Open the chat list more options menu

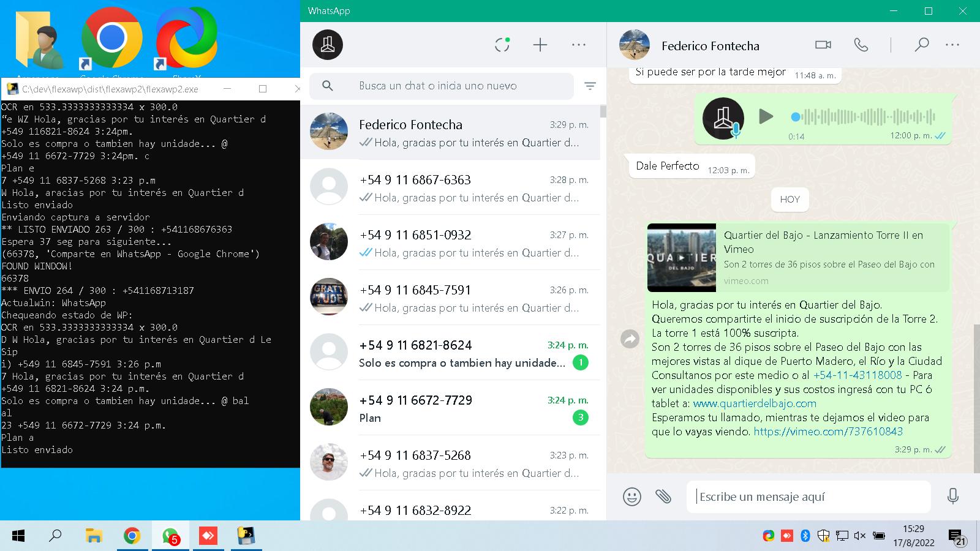point(579,45)
